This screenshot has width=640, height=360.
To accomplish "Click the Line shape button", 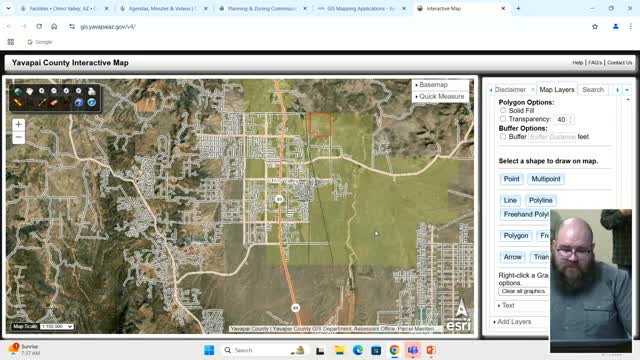I will 510,200.
